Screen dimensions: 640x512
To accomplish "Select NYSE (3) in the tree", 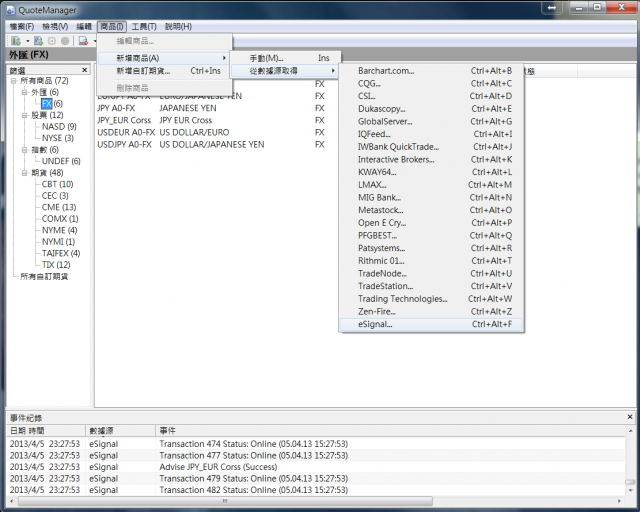I will coord(58,138).
